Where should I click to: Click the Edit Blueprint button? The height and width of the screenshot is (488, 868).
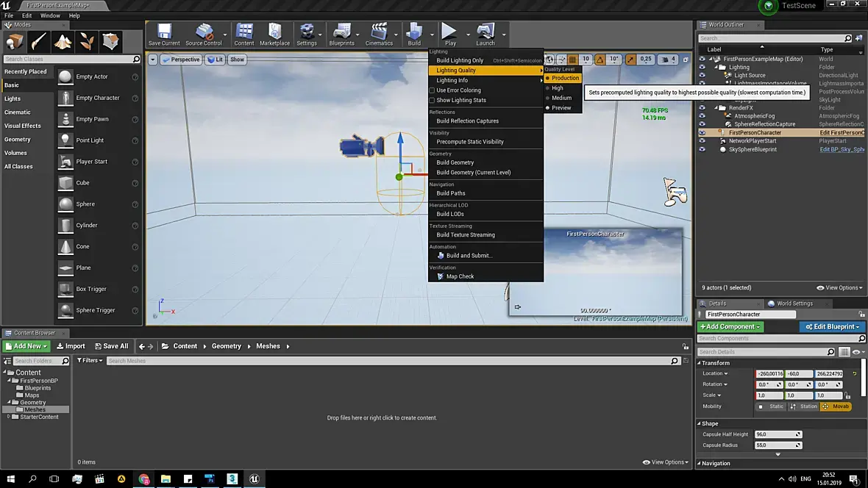833,327
